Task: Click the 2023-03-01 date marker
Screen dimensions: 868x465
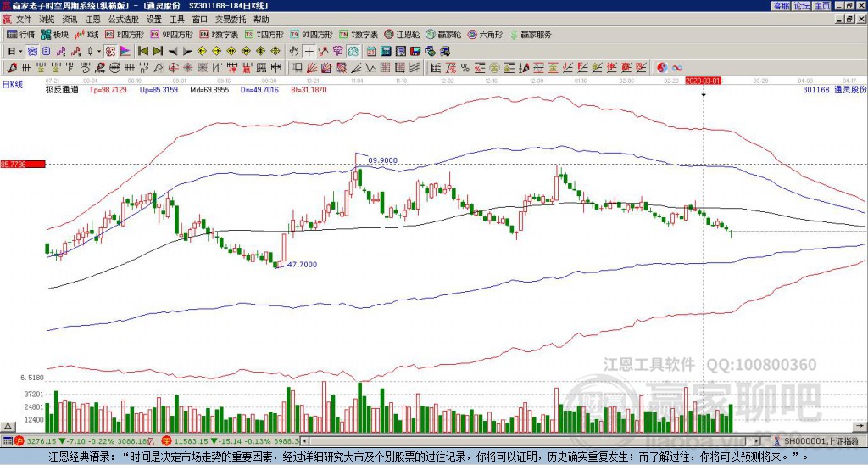Action: (703, 81)
